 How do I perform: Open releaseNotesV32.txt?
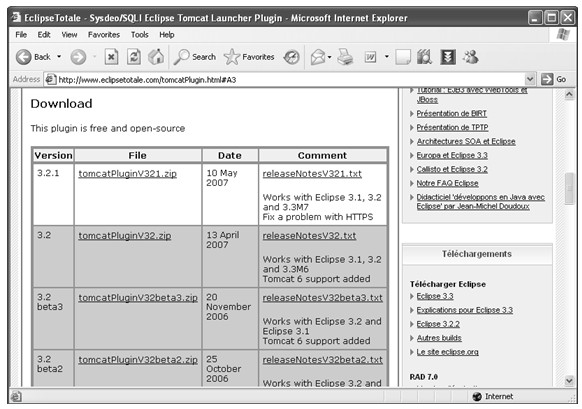tap(309, 236)
